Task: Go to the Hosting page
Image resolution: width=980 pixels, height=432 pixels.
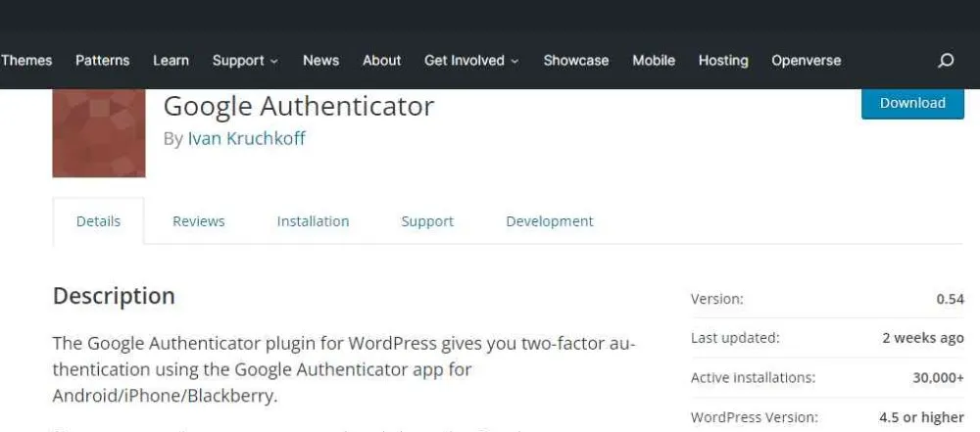Action: point(723,61)
